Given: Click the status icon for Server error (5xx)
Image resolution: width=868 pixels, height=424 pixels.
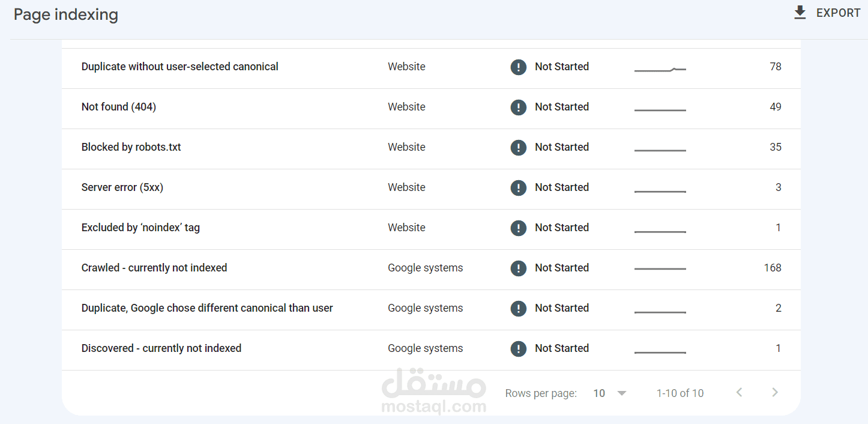Looking at the screenshot, I should 519,188.
